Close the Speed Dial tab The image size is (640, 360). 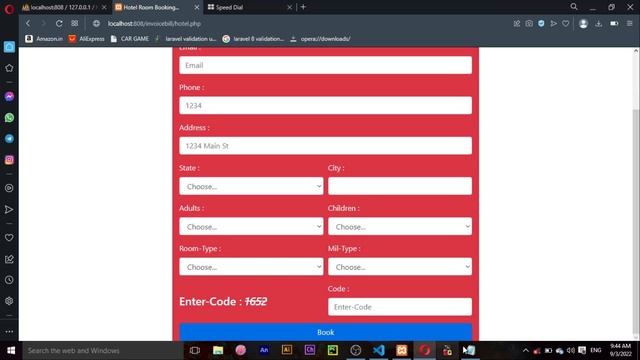(289, 7)
